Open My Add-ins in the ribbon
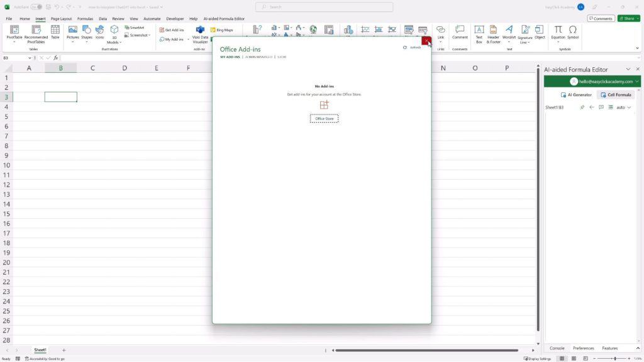644x362 pixels. point(172,40)
